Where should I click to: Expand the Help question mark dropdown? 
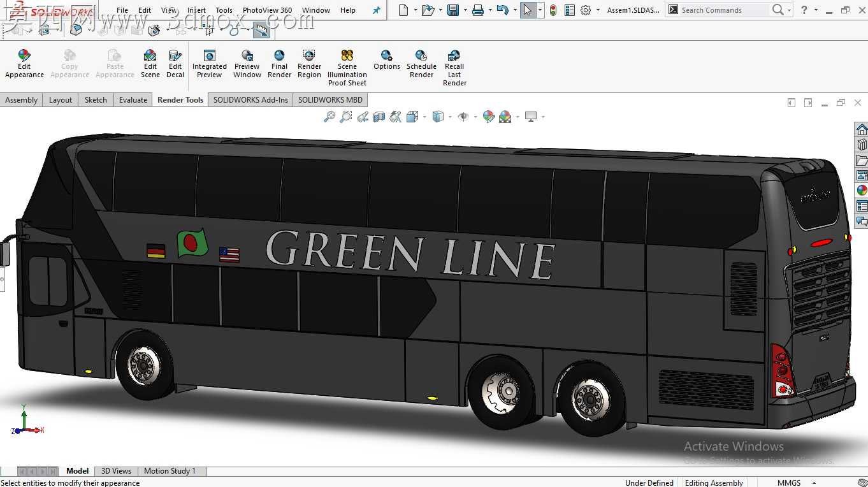click(x=816, y=10)
